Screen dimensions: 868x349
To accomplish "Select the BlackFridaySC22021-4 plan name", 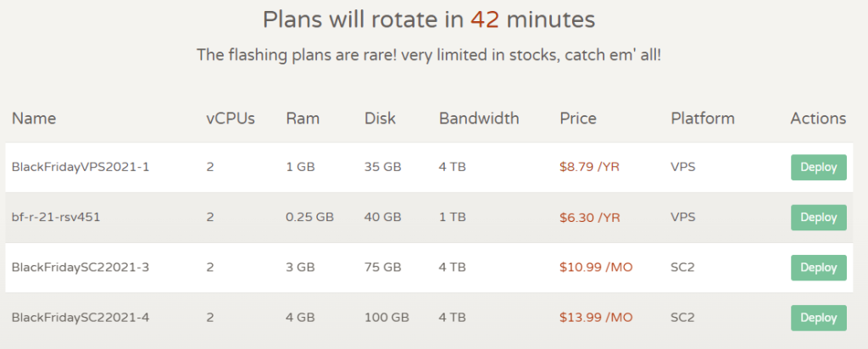I will point(81,318).
